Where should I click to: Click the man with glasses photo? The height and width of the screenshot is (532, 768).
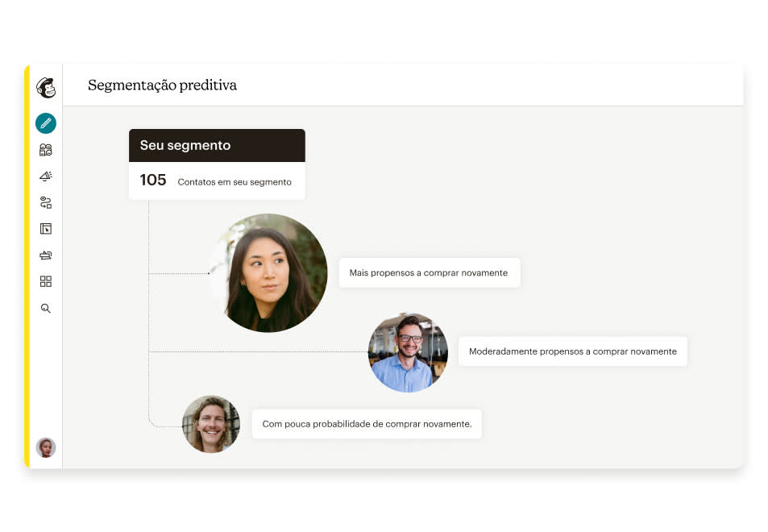click(x=408, y=352)
